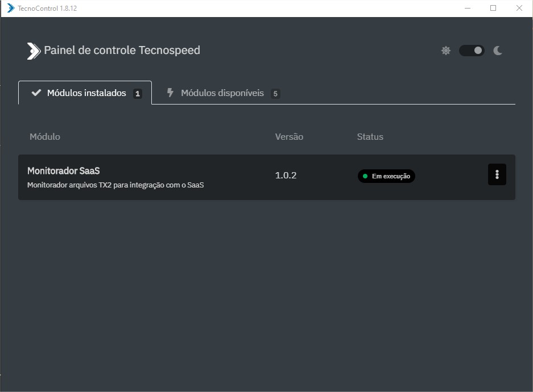Viewport: 533px width, 392px height.
Task: Click the green running status dot
Action: click(x=365, y=176)
